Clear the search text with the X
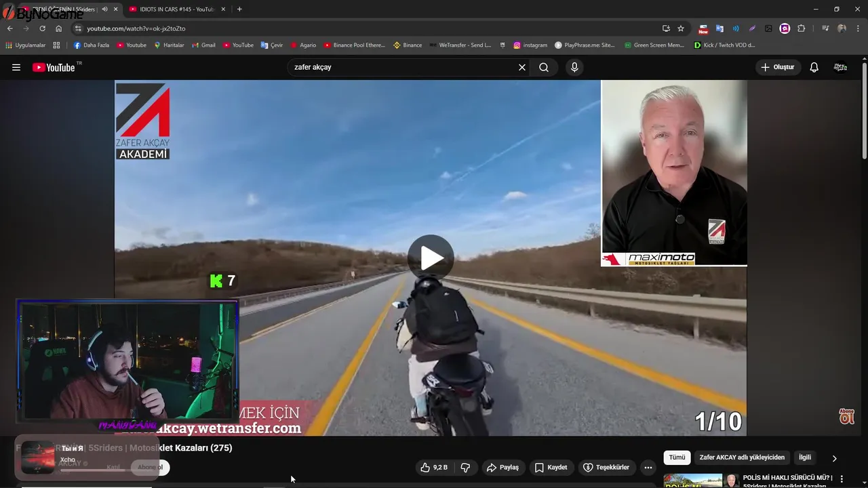 pos(522,67)
